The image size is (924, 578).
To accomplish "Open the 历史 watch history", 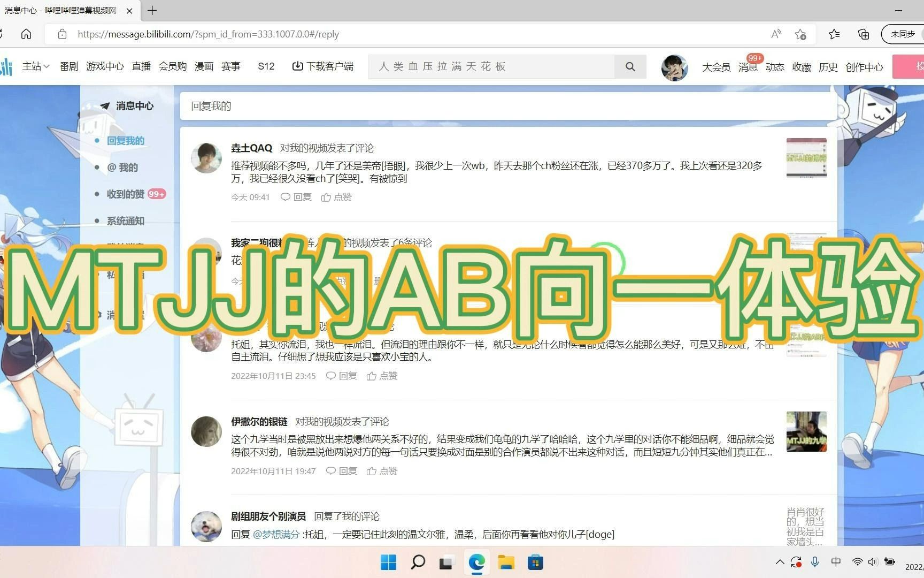I will [828, 67].
